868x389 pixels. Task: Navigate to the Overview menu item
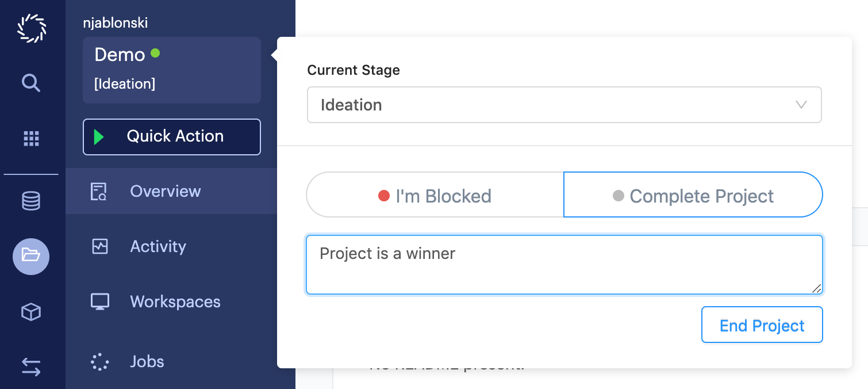coord(165,190)
